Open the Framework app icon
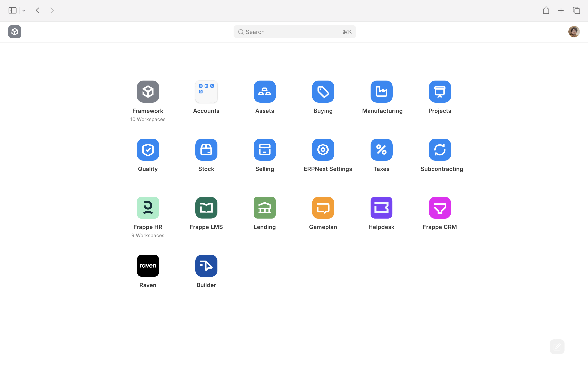This screenshot has height=368, width=588. pyautogui.click(x=148, y=92)
